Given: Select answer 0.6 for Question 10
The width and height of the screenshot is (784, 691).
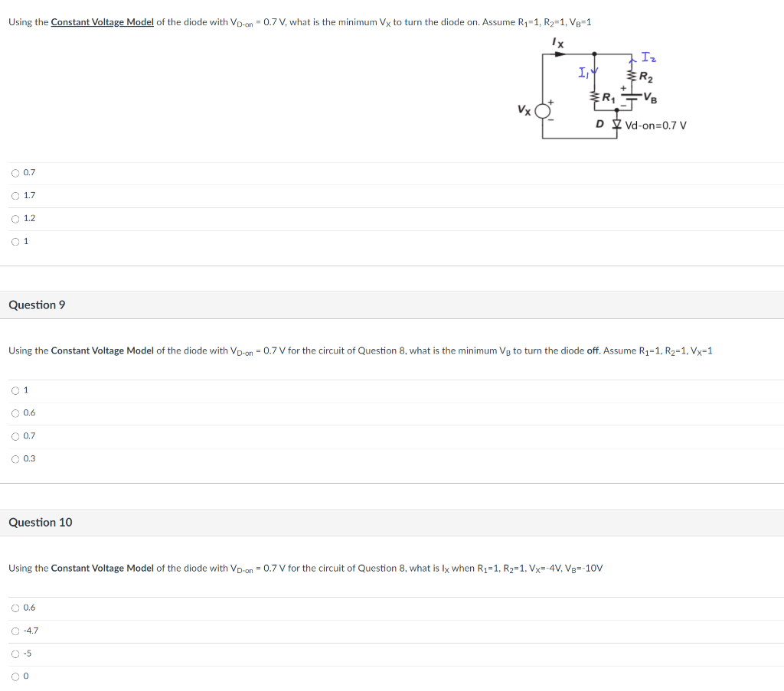Looking at the screenshot, I should coord(15,607).
